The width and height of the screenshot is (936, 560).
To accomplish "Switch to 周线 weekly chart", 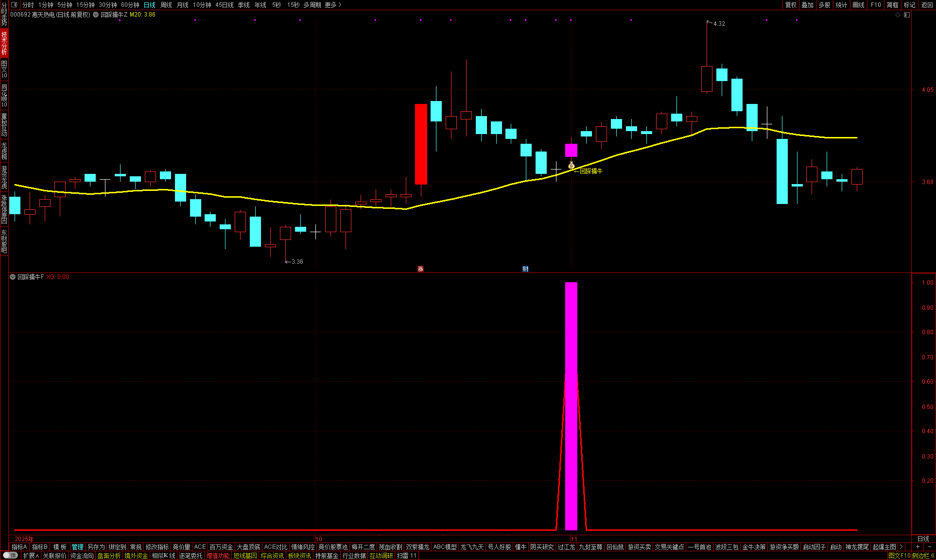I will pyautogui.click(x=166, y=5).
